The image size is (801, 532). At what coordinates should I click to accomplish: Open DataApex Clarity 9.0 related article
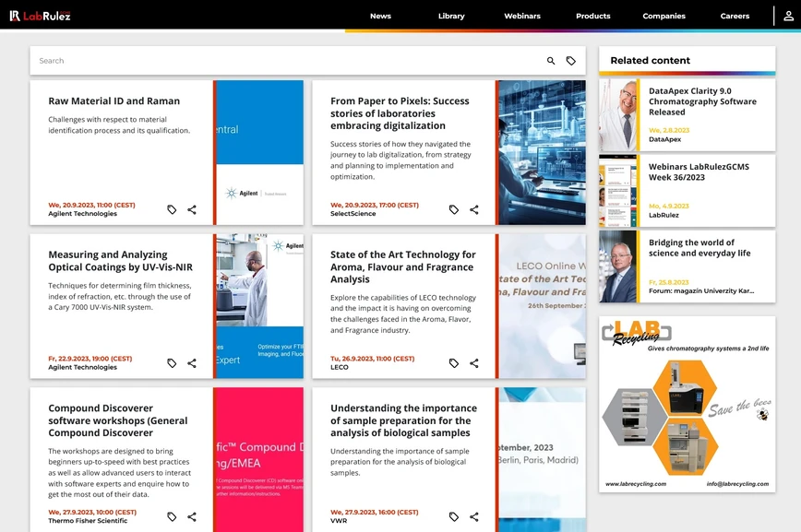pos(702,101)
